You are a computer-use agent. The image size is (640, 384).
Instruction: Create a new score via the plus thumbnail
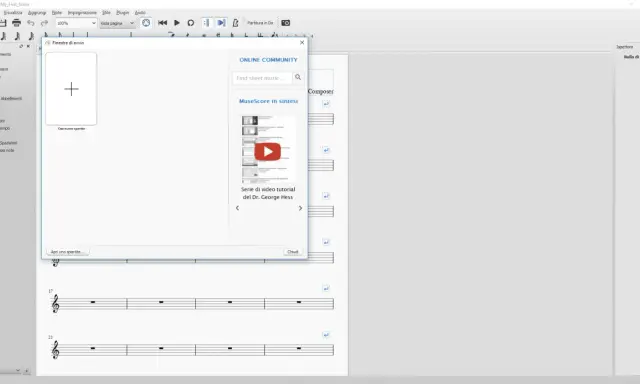tap(71, 89)
